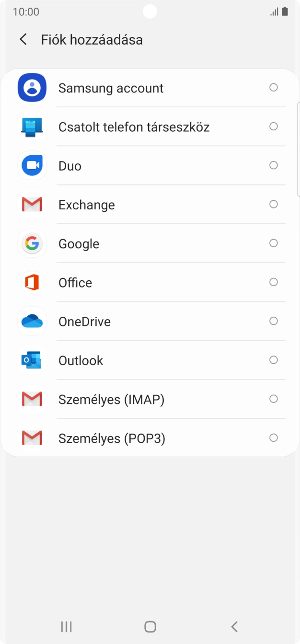Screen dimensions: 300x644
Task: Select the radio button for Samsung account
Action: (273, 88)
